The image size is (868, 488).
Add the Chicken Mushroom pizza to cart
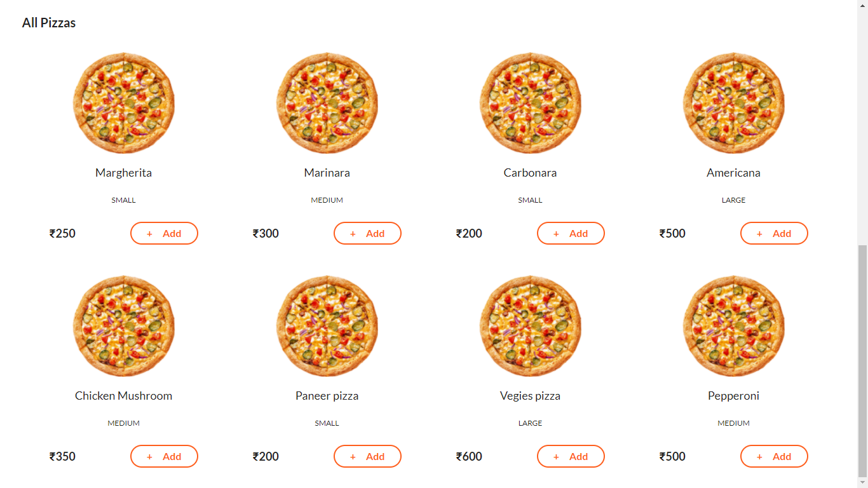164,456
